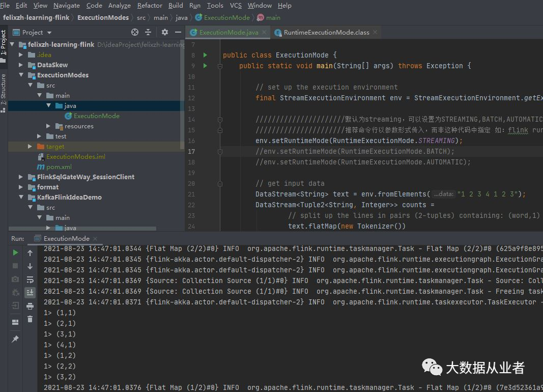Screen dimensions: 543x392
Task: Collapse all via Project panel toolbar icon
Action: pyautogui.click(x=148, y=32)
